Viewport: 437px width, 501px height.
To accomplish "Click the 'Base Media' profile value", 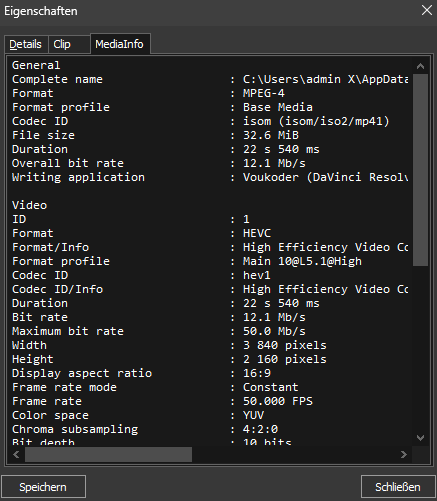I will [x=278, y=107].
